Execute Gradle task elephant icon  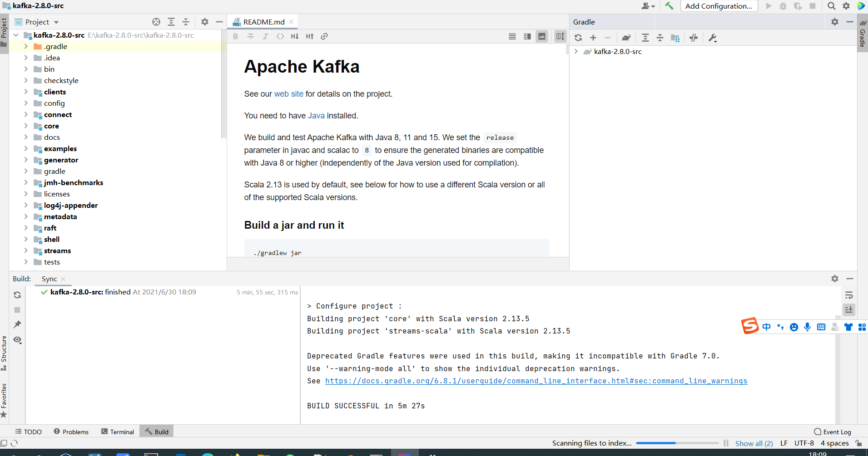[626, 38]
